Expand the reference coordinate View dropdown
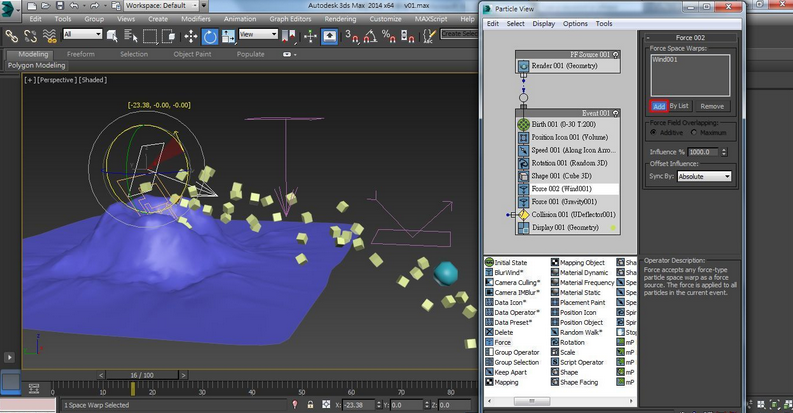793x413 pixels. pyautogui.click(x=257, y=35)
